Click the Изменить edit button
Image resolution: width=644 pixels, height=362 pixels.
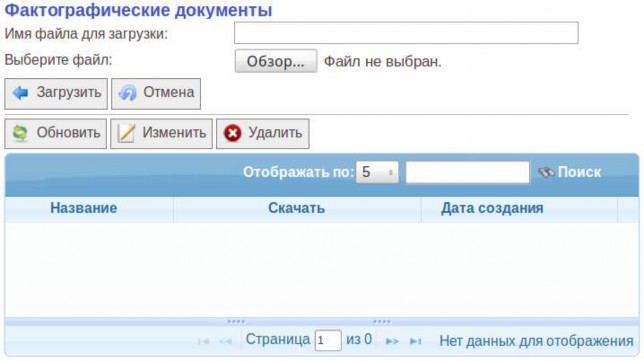click(161, 134)
